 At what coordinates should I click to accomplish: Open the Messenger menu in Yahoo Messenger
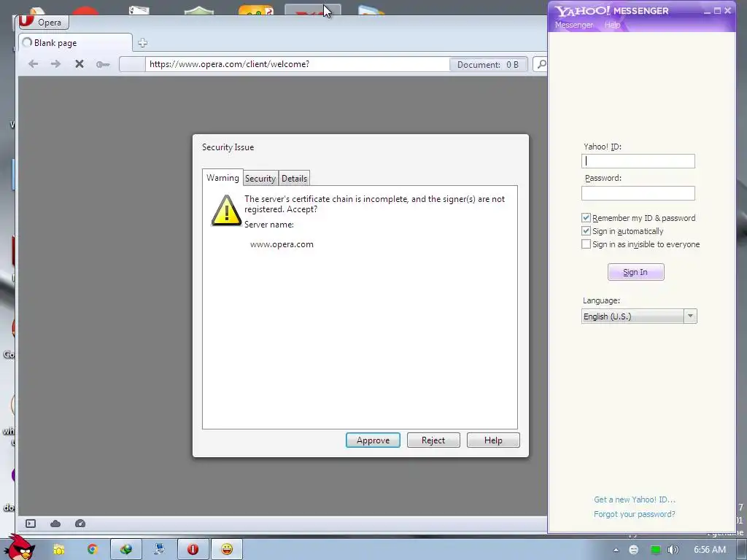coord(574,25)
